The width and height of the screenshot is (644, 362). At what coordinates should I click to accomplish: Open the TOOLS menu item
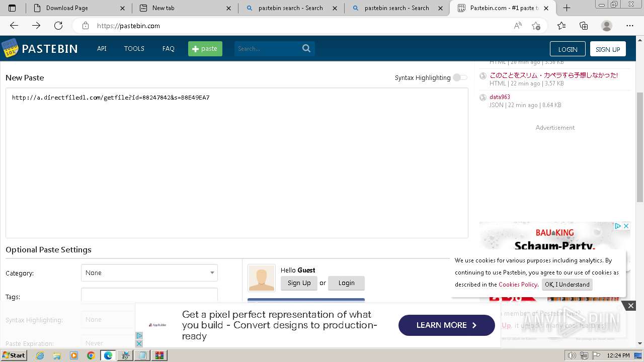click(x=134, y=49)
